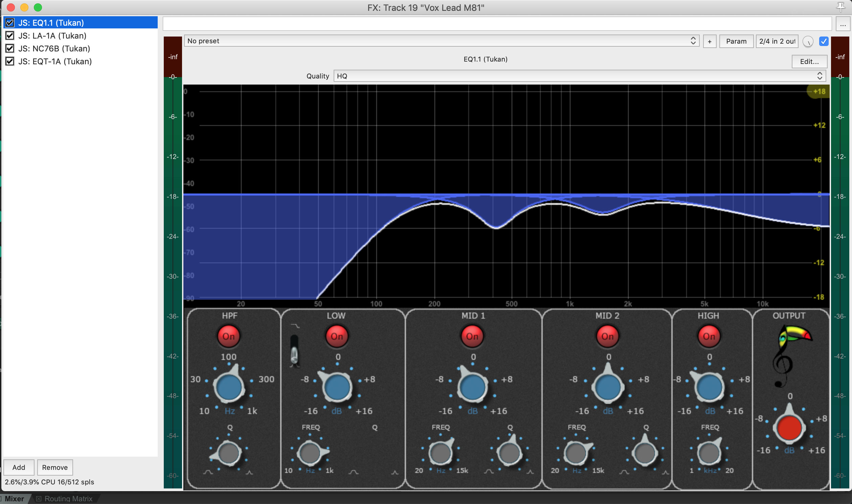Screen dimensions: 852x504
Task: Open the No preset dropdown
Action: 441,41
